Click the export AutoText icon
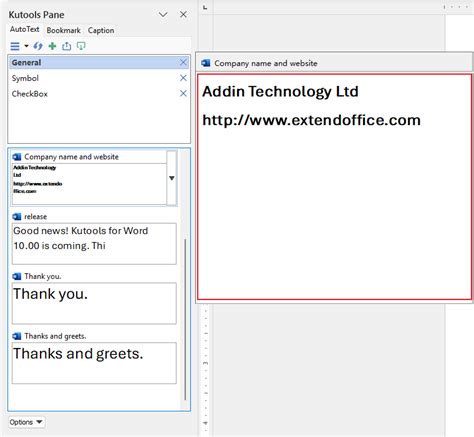474x437 pixels. point(67,46)
